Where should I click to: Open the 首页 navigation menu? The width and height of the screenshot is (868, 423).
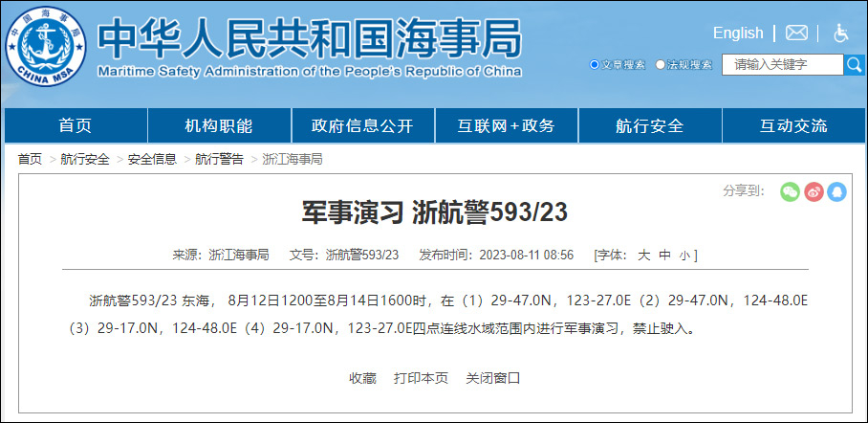[x=76, y=125]
